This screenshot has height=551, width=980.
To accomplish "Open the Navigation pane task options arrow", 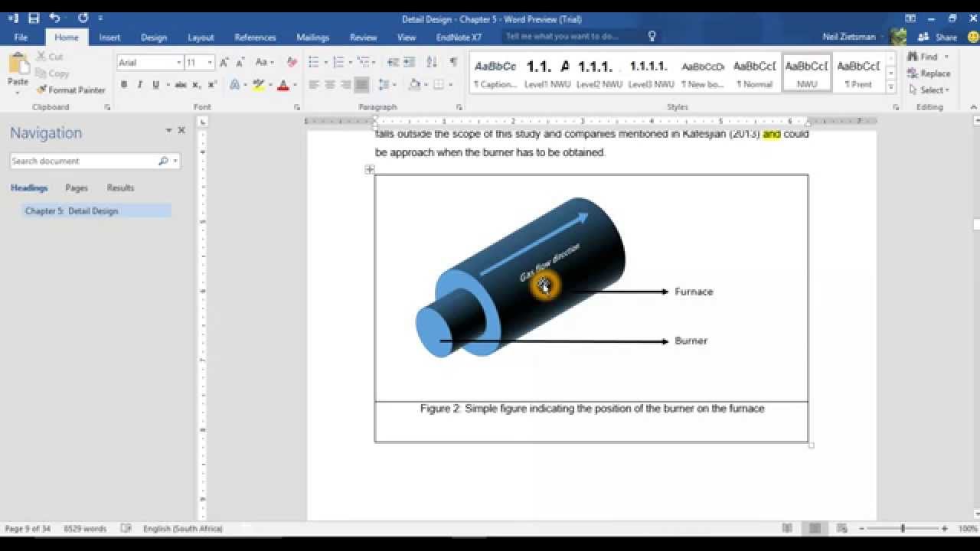I will click(168, 131).
